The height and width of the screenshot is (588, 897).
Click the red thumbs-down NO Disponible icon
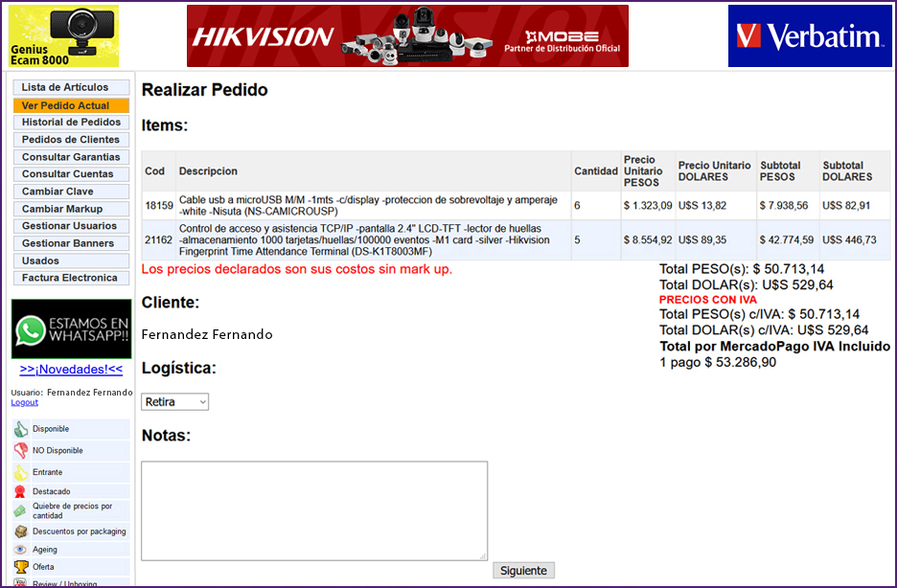click(x=20, y=451)
